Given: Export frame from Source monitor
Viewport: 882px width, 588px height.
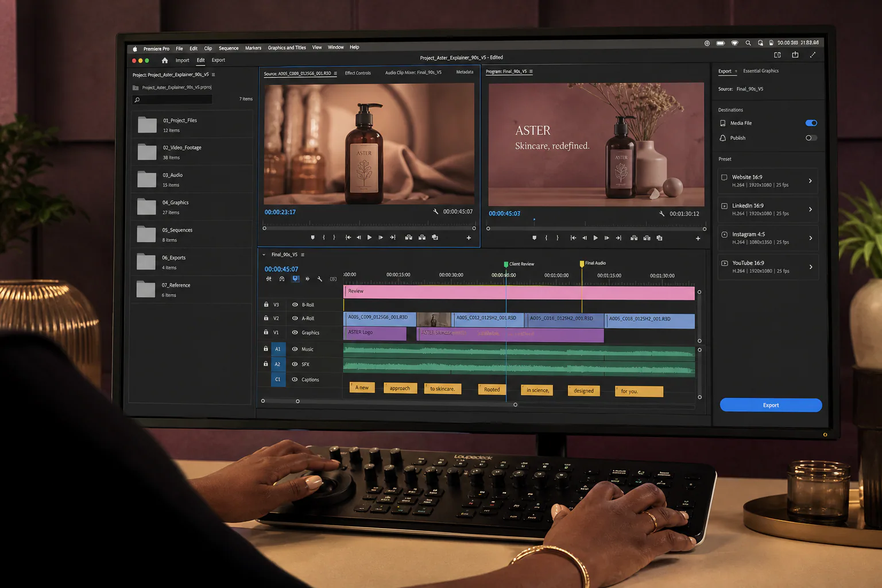Looking at the screenshot, I should click(x=435, y=237).
